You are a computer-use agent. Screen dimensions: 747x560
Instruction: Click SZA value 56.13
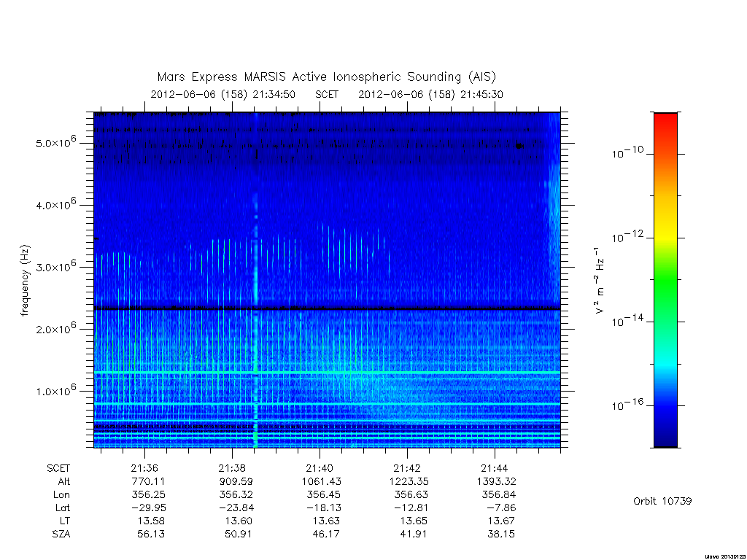coord(151,534)
